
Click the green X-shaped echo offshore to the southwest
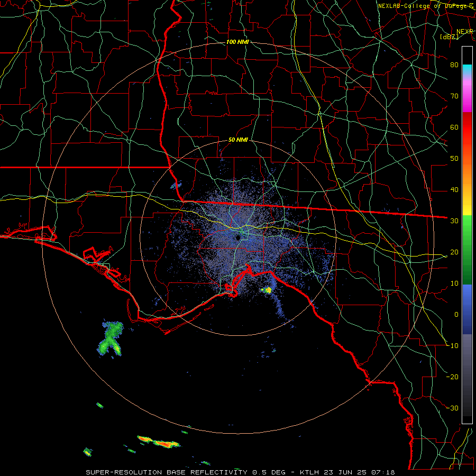coord(110,338)
